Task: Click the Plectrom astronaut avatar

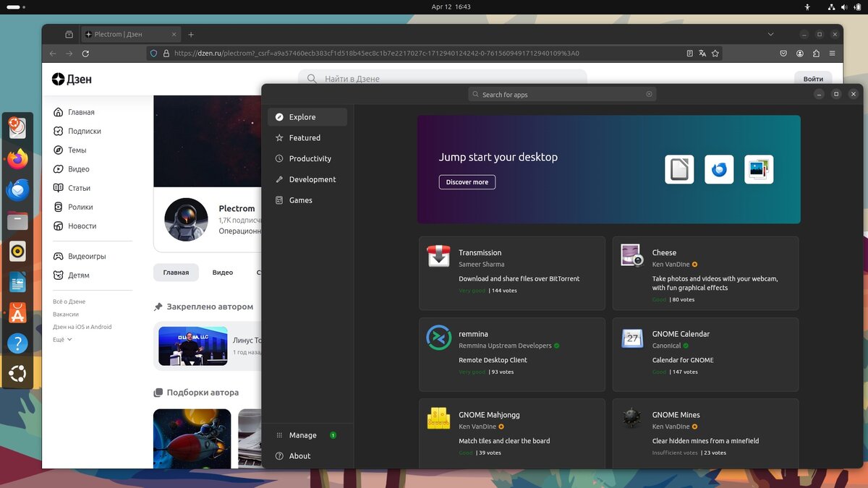Action: click(x=186, y=219)
